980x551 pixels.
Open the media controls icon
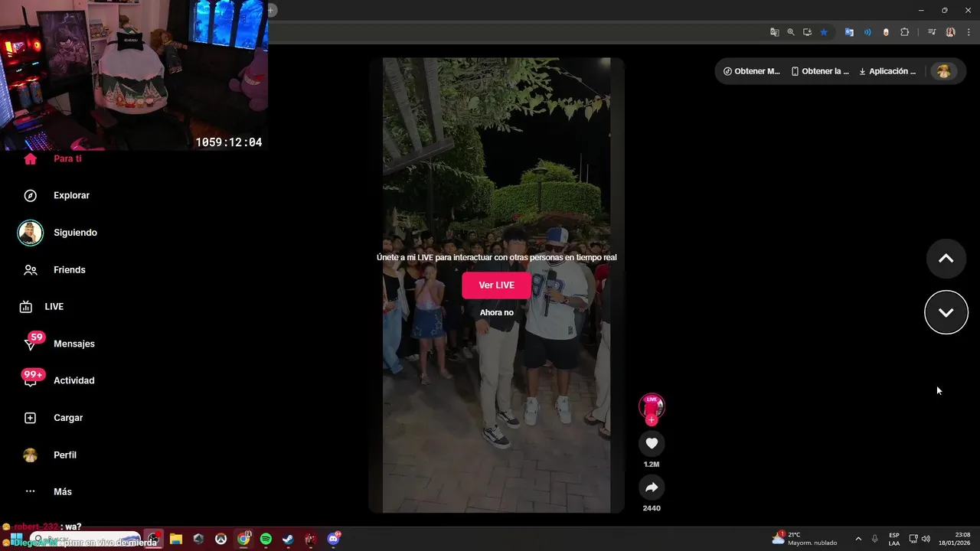932,32
